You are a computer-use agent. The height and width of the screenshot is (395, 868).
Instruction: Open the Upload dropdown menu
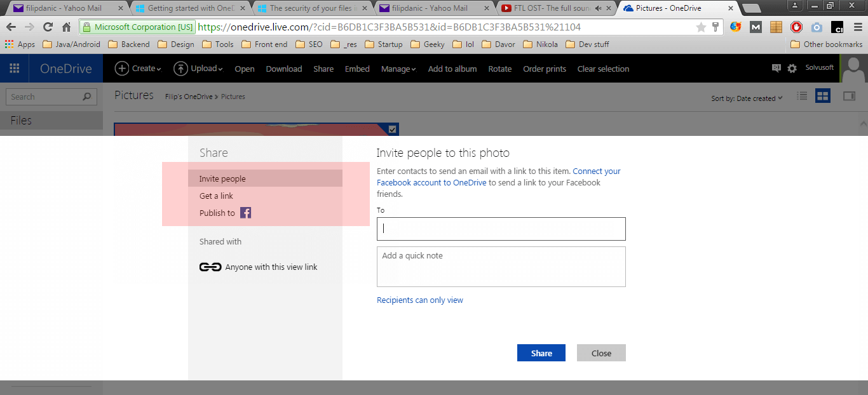pos(198,69)
